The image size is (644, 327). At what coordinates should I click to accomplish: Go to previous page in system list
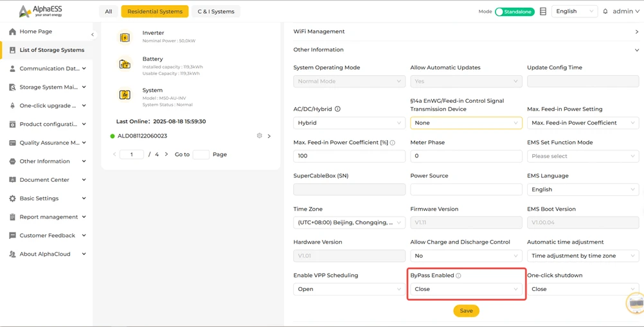(x=114, y=154)
